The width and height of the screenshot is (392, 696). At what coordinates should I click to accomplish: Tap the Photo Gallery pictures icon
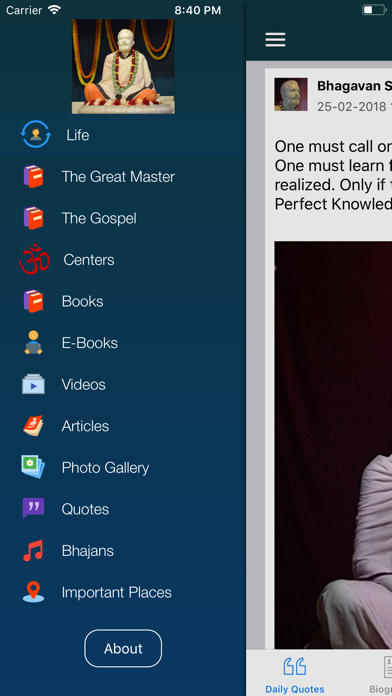(x=33, y=467)
